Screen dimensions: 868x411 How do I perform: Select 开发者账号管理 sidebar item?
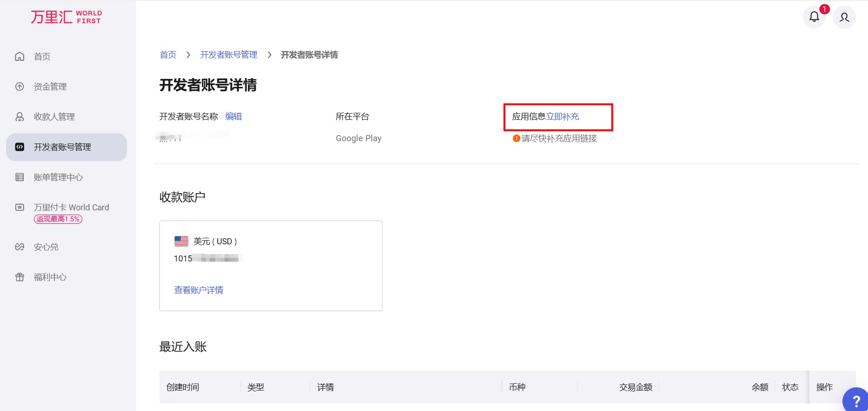coord(62,147)
